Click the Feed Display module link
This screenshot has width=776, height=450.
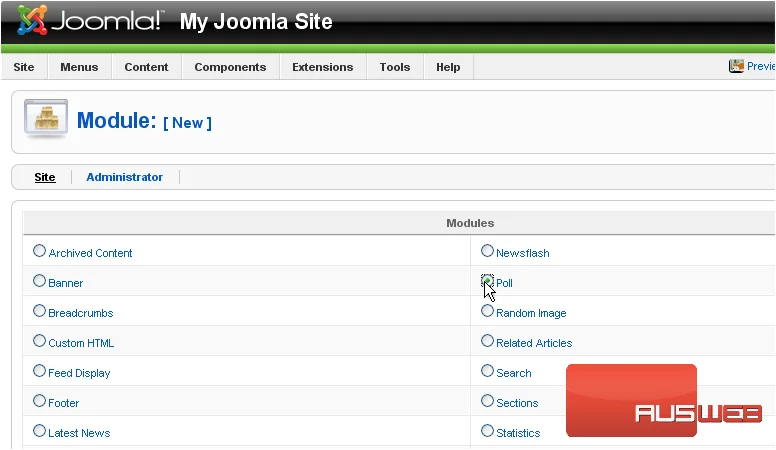point(79,373)
